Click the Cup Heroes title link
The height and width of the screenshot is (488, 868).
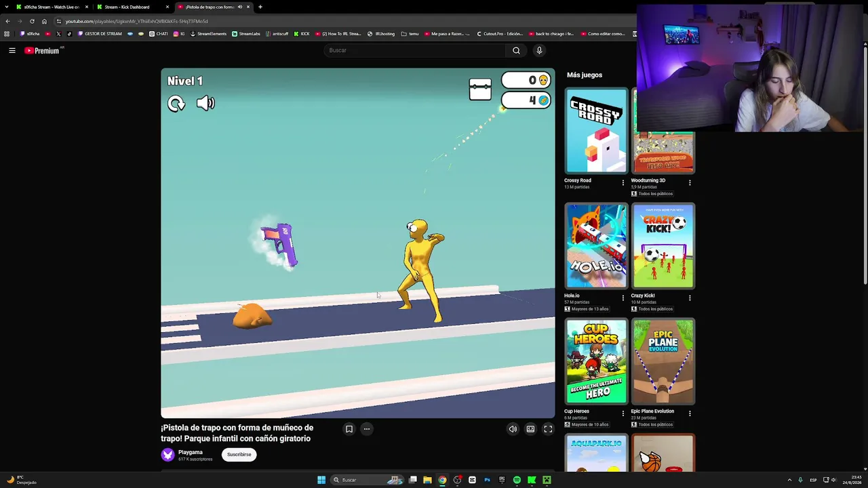pyautogui.click(x=577, y=411)
